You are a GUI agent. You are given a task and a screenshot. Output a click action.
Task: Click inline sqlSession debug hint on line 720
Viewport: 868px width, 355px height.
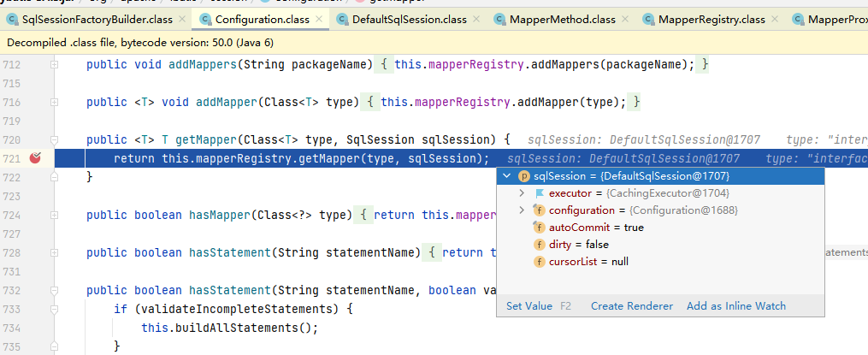coord(644,140)
